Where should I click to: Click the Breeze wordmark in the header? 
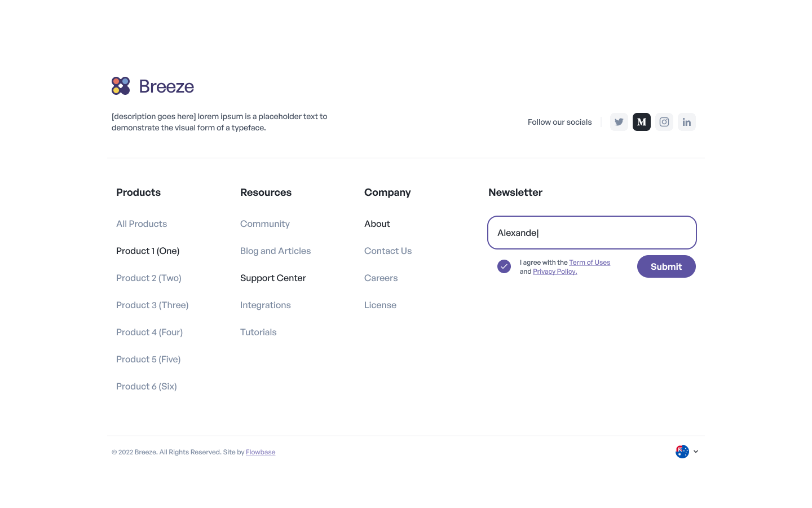pos(166,86)
